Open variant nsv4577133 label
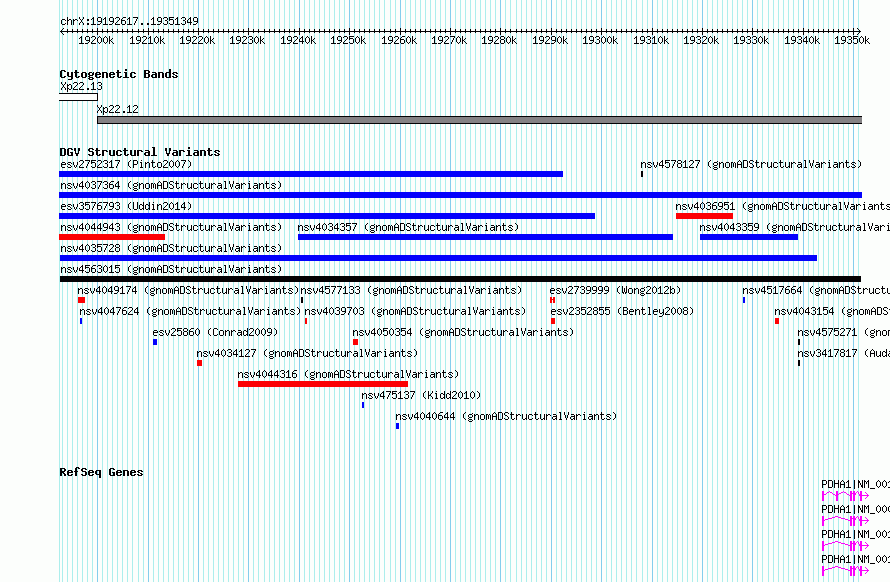The image size is (890, 582). point(411,290)
